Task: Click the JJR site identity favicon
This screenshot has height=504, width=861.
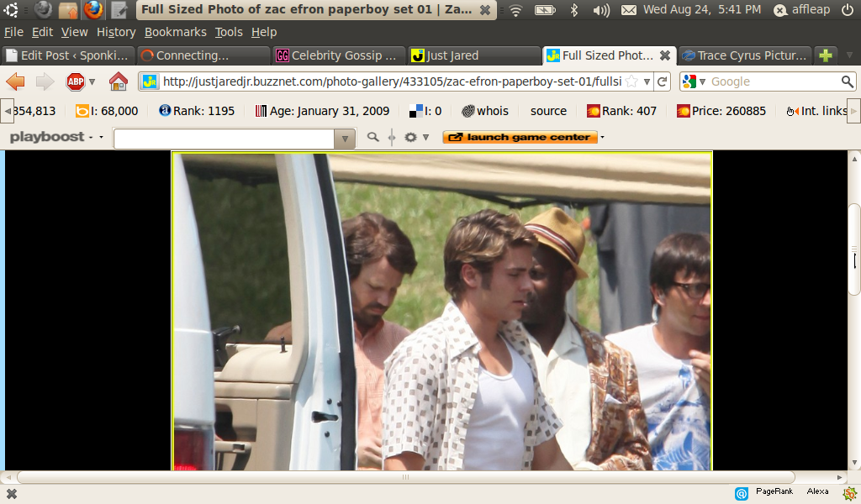Action: (x=150, y=81)
